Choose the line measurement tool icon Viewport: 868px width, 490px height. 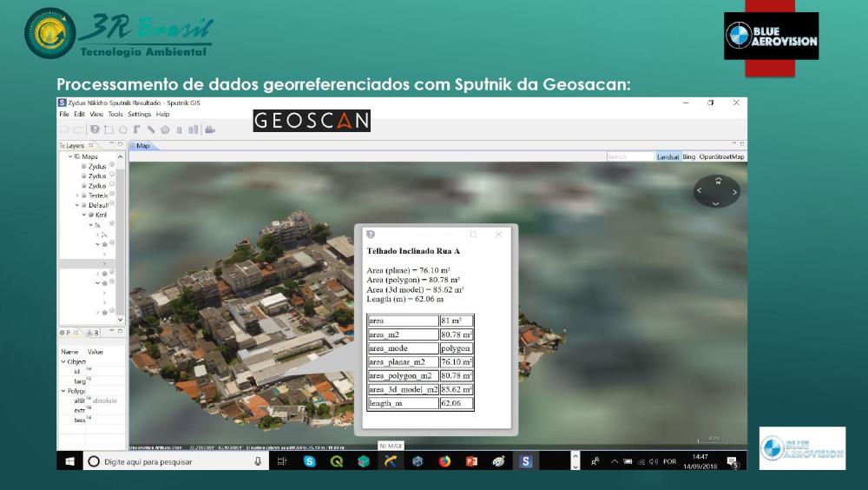pos(151,129)
